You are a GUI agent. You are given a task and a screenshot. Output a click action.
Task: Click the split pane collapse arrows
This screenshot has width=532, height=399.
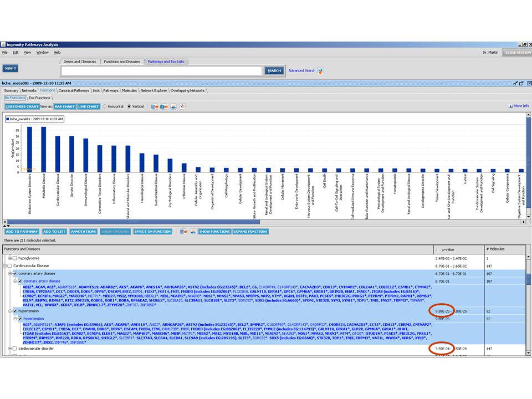pyautogui.click(x=6, y=226)
